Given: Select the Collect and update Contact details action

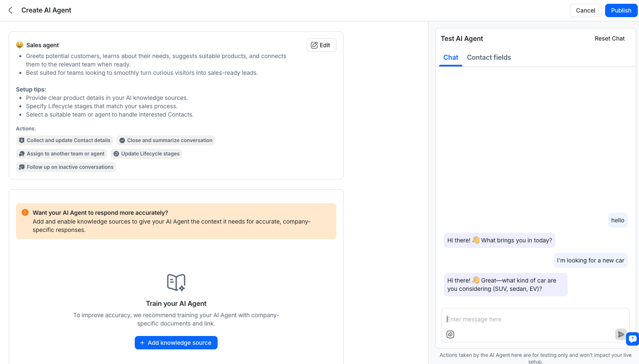Looking at the screenshot, I should click(64, 140).
